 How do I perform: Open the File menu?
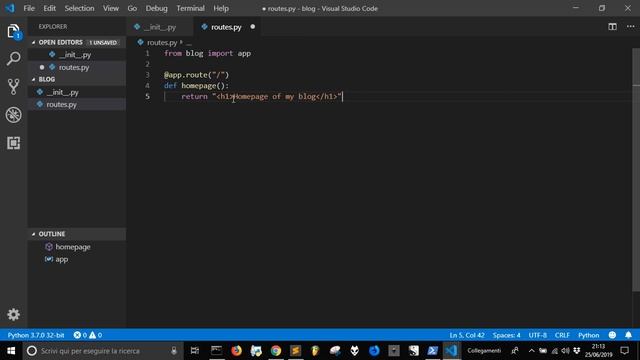(29, 8)
